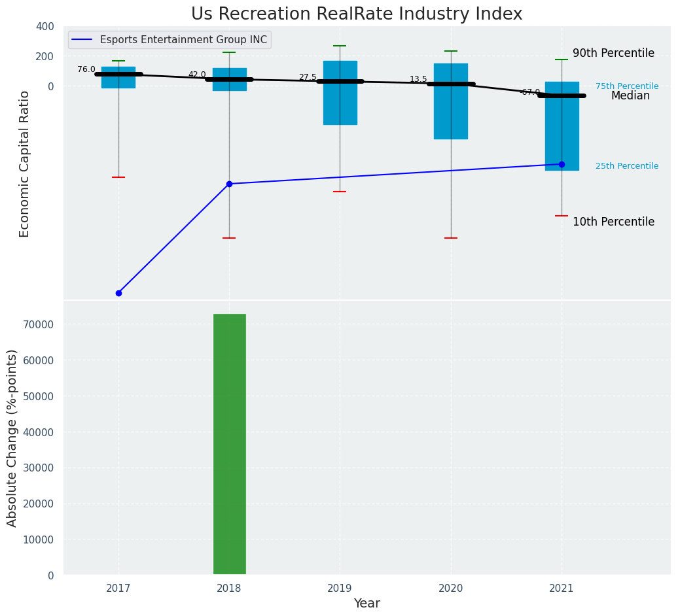The height and width of the screenshot is (616, 678).
Task: Click the green 2018 absolute change bar
Action: (229, 444)
